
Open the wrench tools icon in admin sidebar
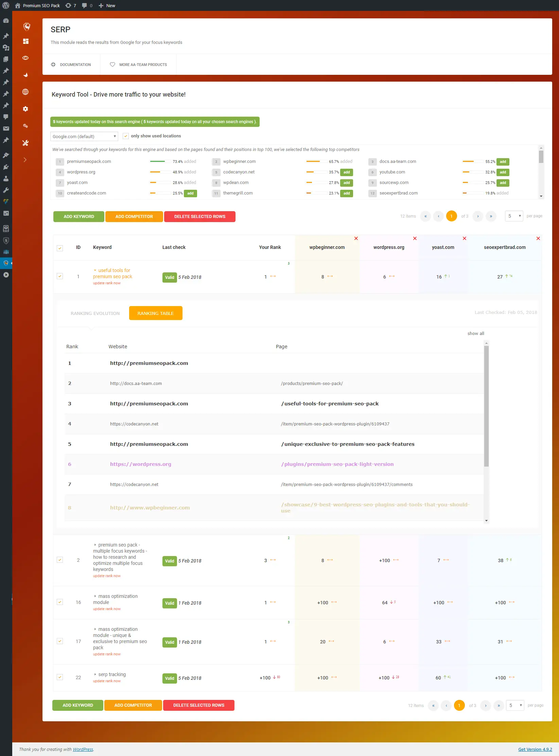[6, 190]
